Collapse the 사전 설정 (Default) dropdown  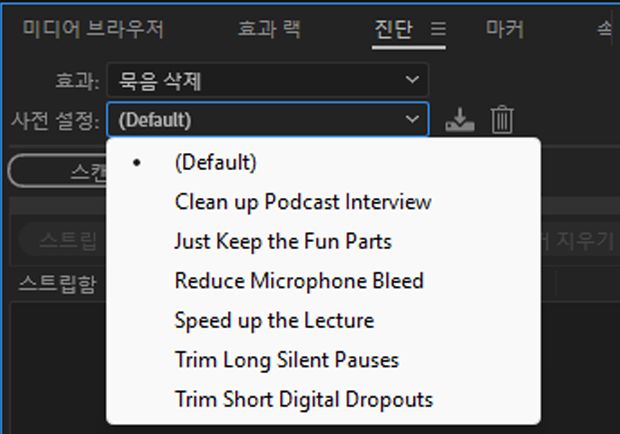pos(268,119)
